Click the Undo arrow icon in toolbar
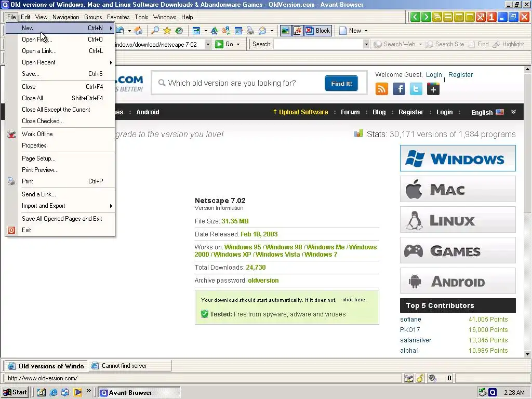This screenshot has width=532, height=399. click(x=121, y=31)
